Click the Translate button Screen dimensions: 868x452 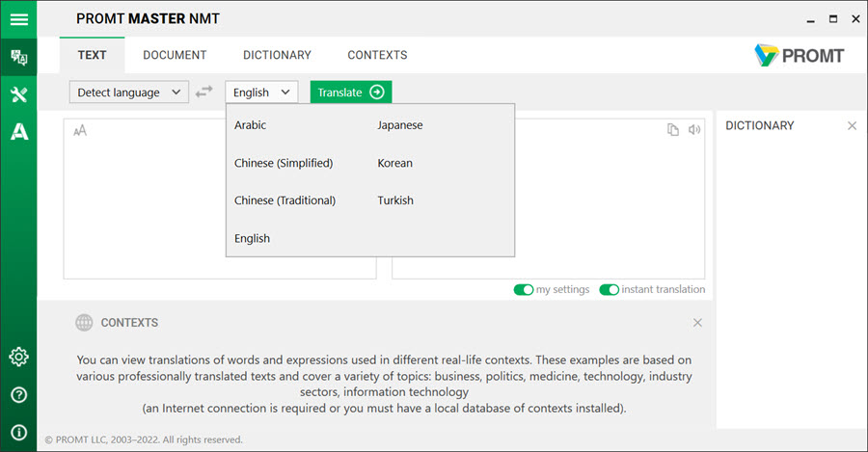coord(351,93)
